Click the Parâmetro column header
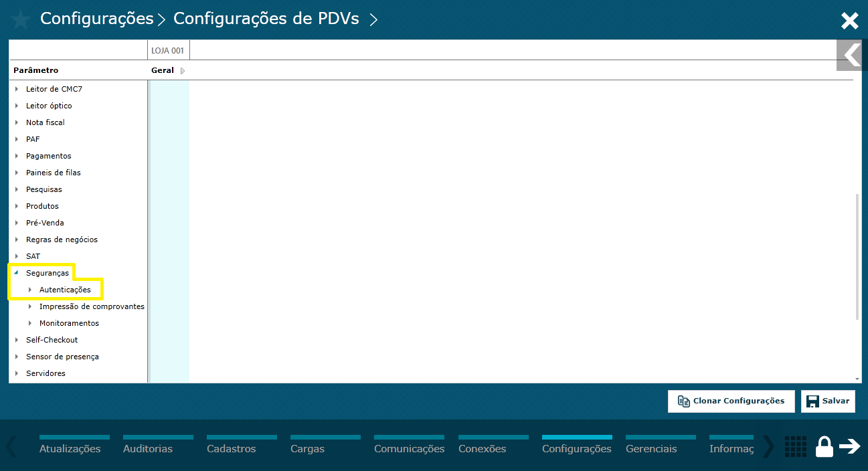868x471 pixels. coord(36,70)
